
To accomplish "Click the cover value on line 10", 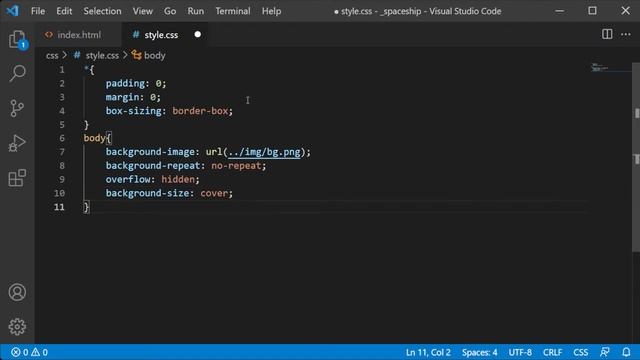I will click(x=214, y=193).
